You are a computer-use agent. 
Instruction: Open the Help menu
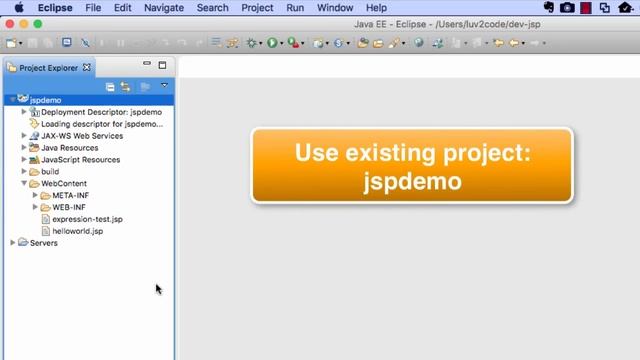pos(376,8)
